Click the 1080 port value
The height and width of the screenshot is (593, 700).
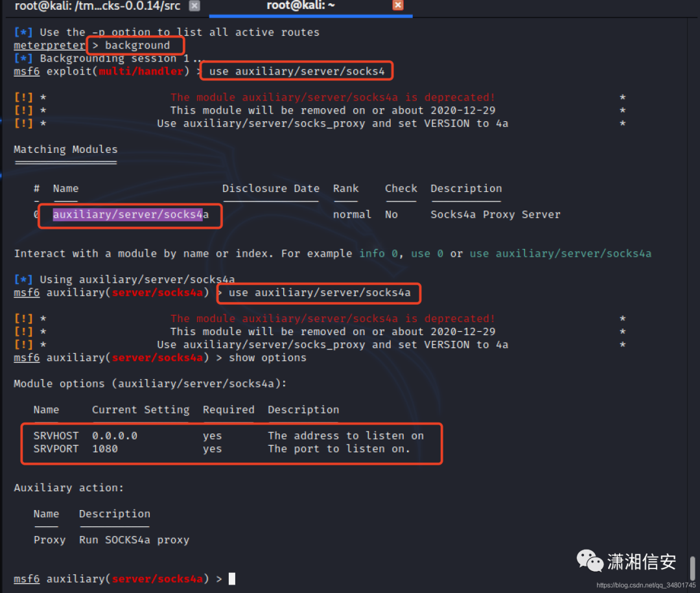click(105, 449)
